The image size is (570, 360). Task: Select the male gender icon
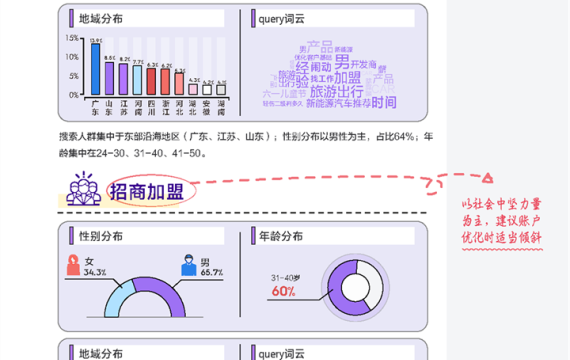point(189,265)
